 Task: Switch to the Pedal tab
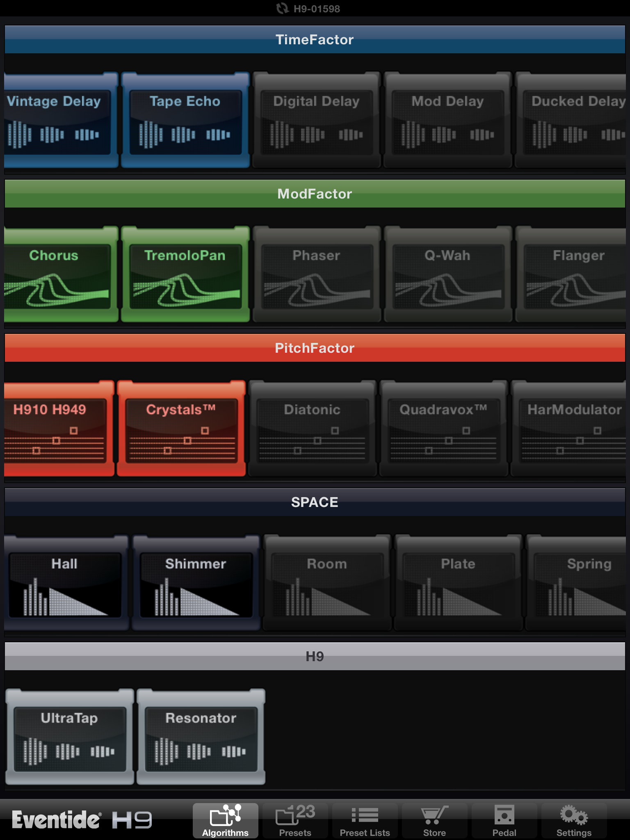point(504,821)
